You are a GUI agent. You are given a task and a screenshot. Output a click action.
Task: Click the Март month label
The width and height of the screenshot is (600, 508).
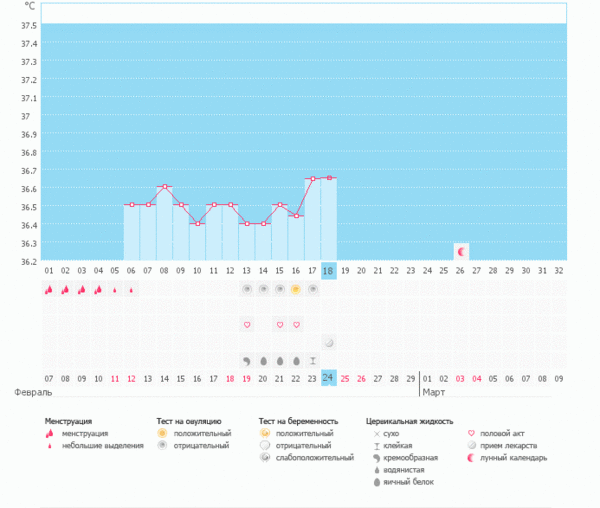(x=437, y=392)
